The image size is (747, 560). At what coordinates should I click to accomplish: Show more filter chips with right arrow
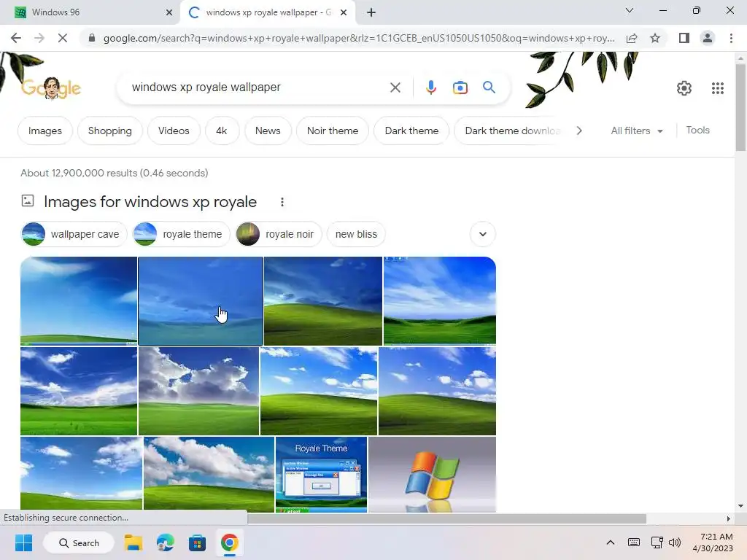tap(578, 131)
